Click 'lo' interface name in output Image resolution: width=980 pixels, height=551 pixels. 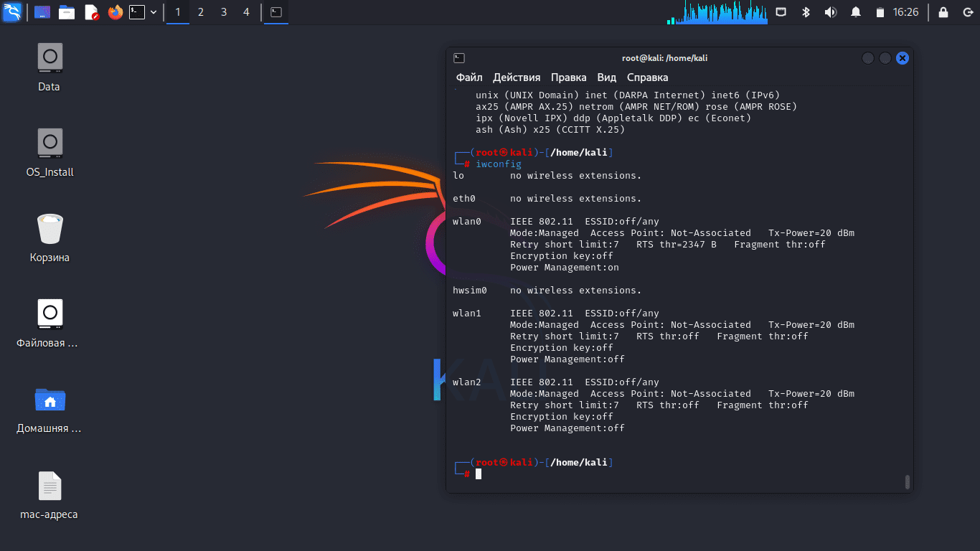tap(458, 176)
